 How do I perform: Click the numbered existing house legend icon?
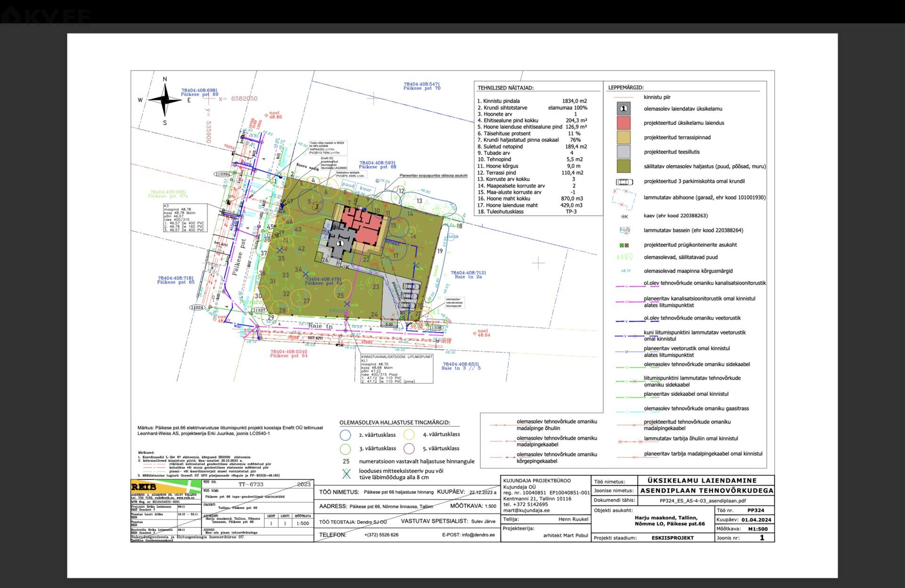[x=623, y=109]
